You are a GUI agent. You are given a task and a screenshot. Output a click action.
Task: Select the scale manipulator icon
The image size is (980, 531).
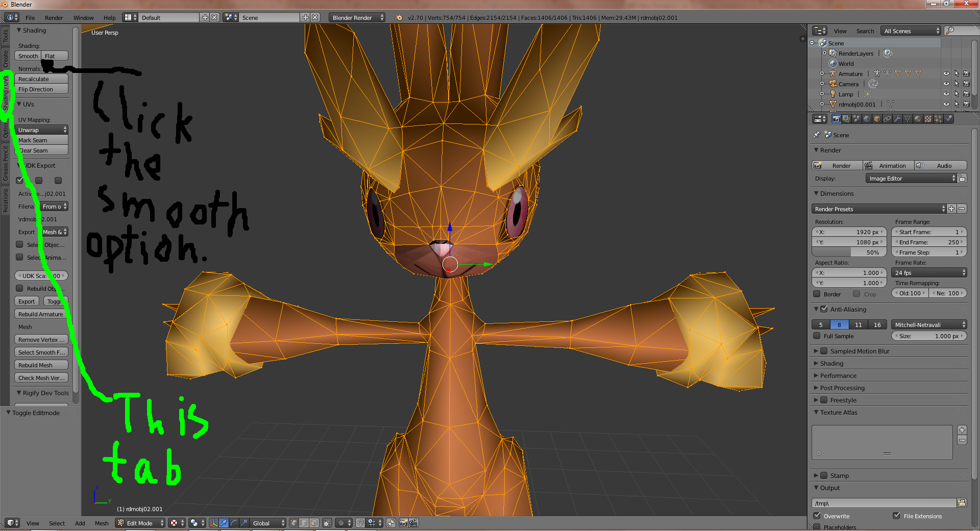244,523
